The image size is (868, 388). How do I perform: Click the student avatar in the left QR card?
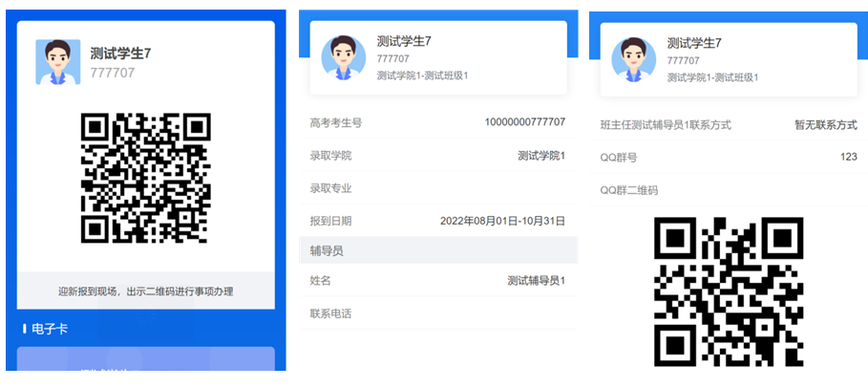(59, 62)
